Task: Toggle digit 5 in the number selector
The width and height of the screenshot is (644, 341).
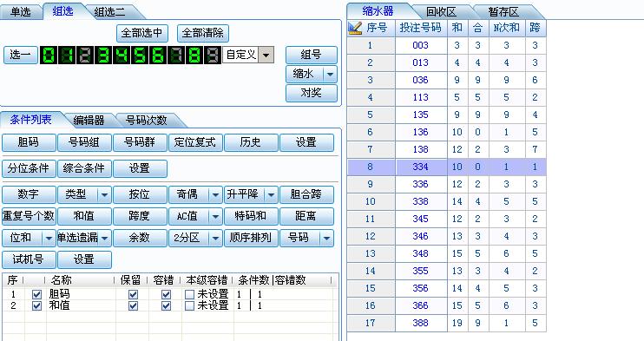Action: [140, 55]
